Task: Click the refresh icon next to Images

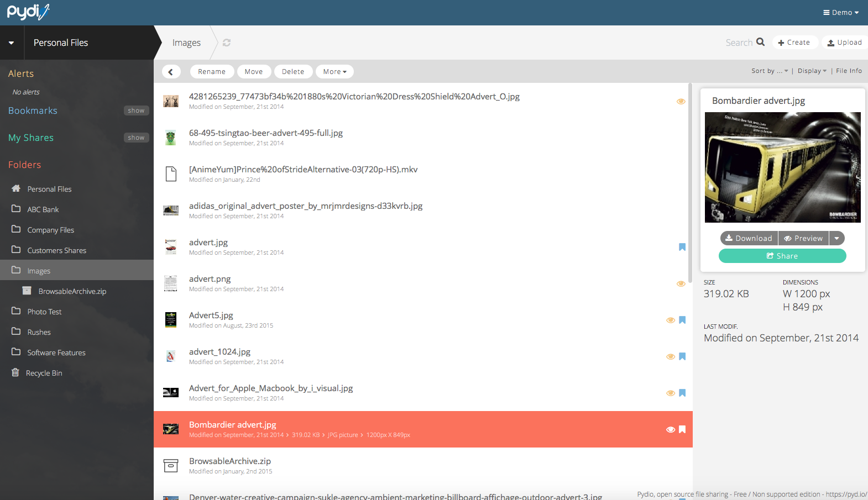Action: [x=227, y=43]
